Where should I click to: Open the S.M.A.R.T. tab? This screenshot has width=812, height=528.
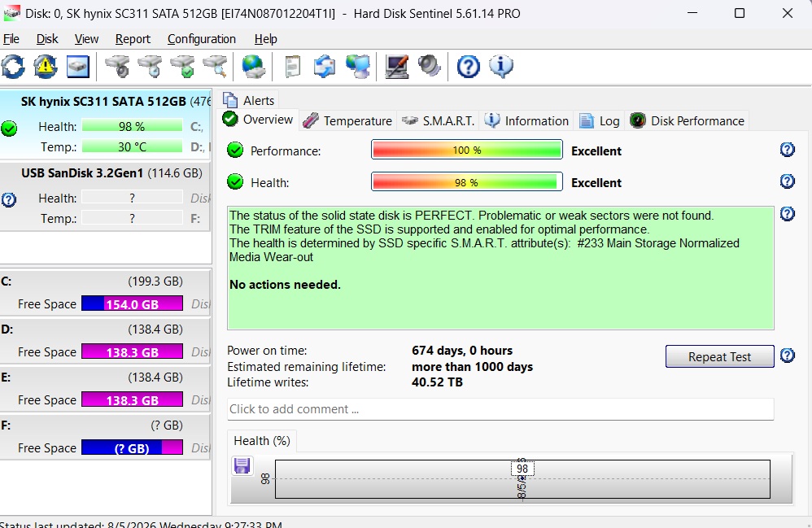tap(438, 120)
